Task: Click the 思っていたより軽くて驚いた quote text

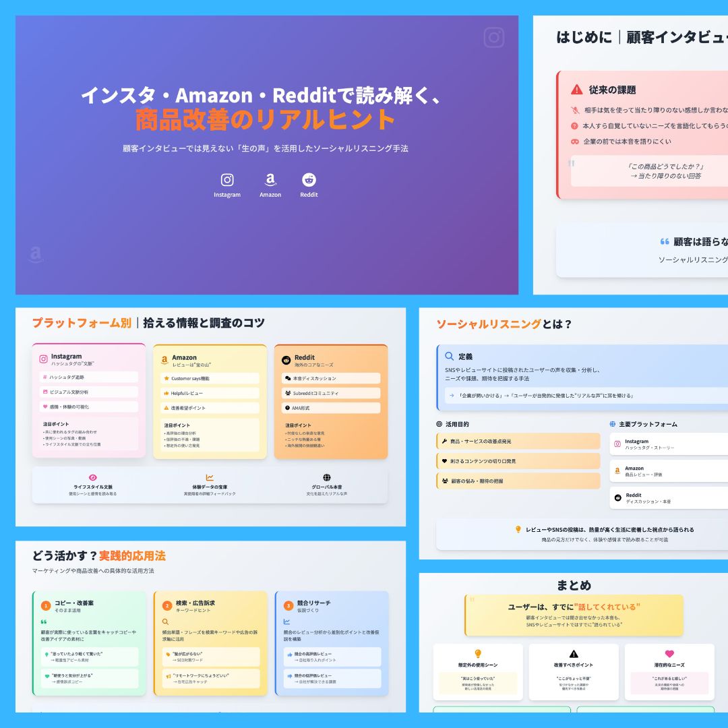Action: tap(77, 654)
